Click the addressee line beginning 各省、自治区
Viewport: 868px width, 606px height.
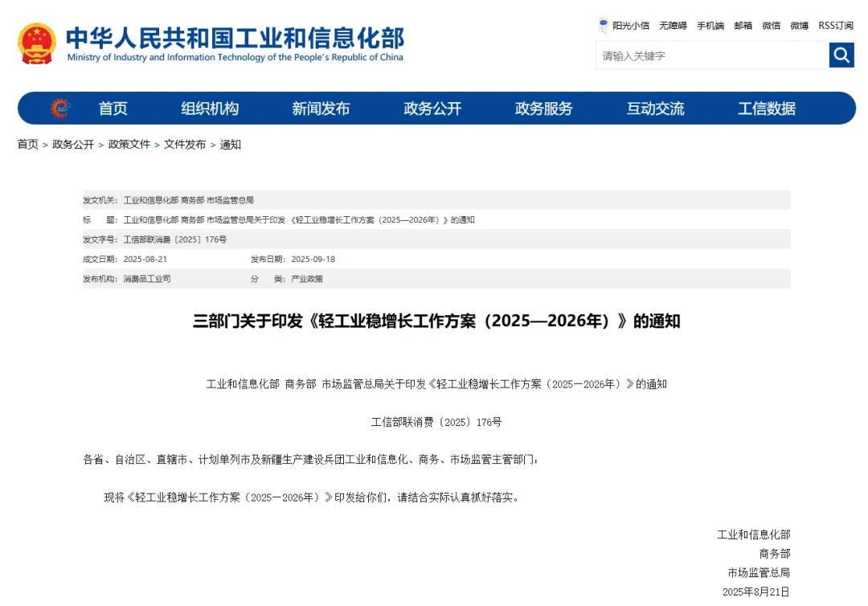(x=310, y=460)
